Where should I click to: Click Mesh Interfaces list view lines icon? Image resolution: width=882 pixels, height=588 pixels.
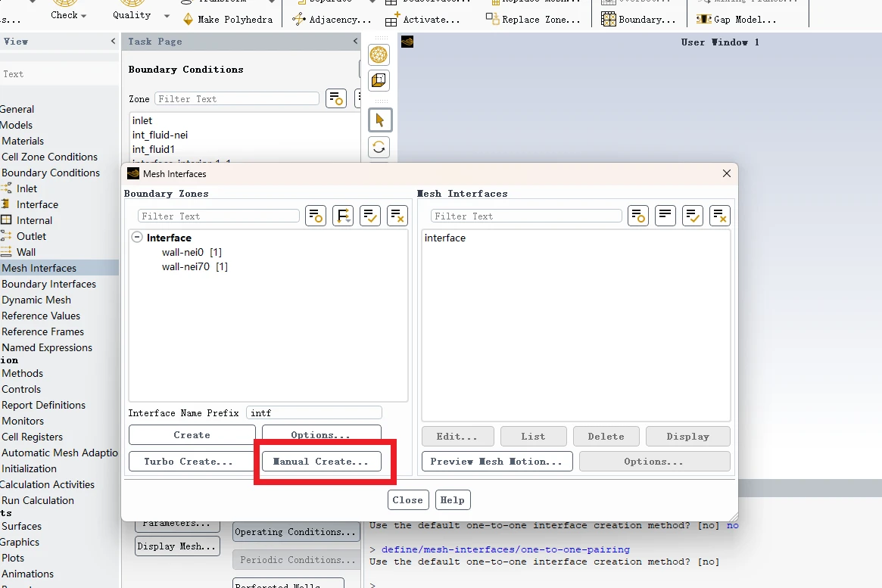pyautogui.click(x=665, y=216)
